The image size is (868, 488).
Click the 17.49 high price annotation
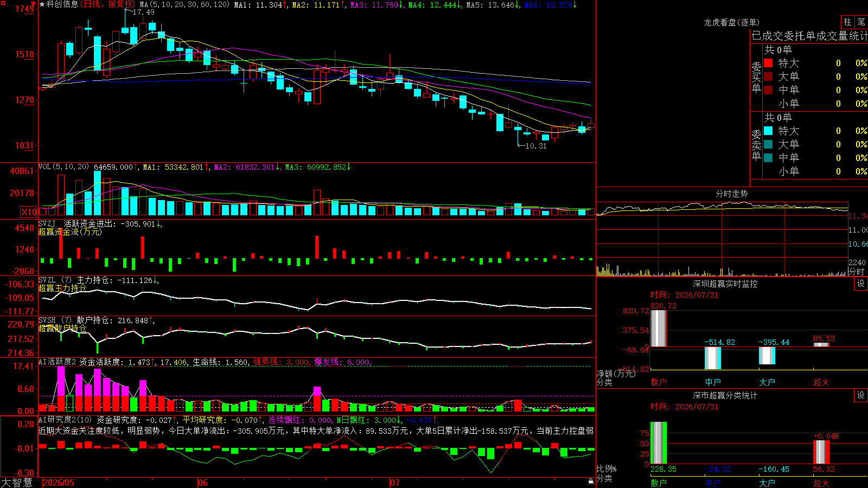tap(144, 12)
